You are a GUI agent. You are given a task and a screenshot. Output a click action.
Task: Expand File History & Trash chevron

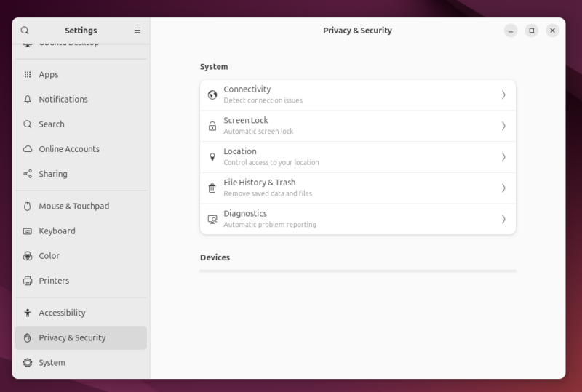tap(503, 188)
